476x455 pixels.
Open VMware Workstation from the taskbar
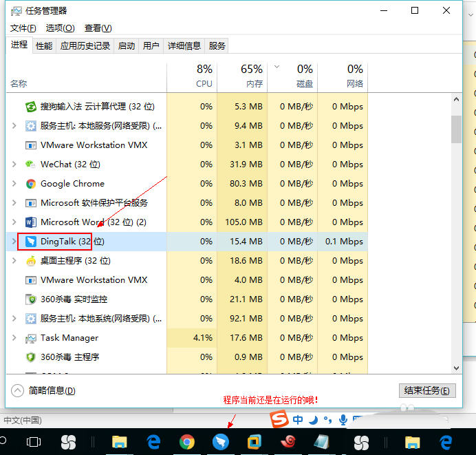[254, 442]
